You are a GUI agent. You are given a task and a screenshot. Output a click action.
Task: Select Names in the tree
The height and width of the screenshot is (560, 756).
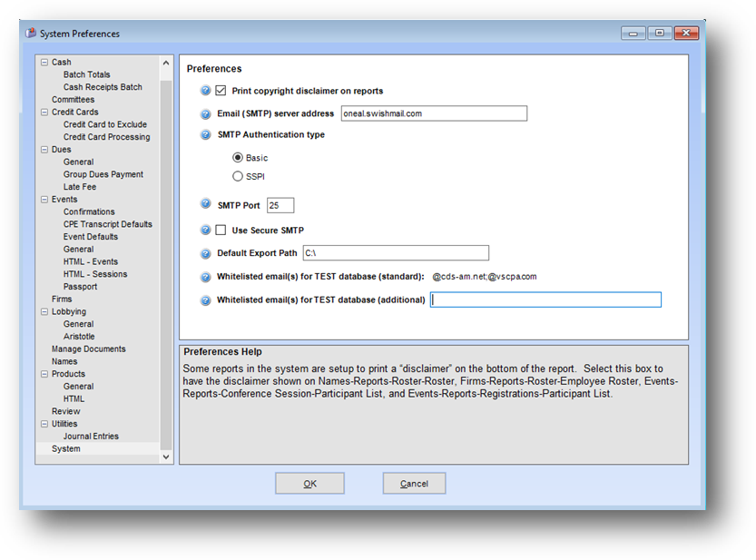64,361
